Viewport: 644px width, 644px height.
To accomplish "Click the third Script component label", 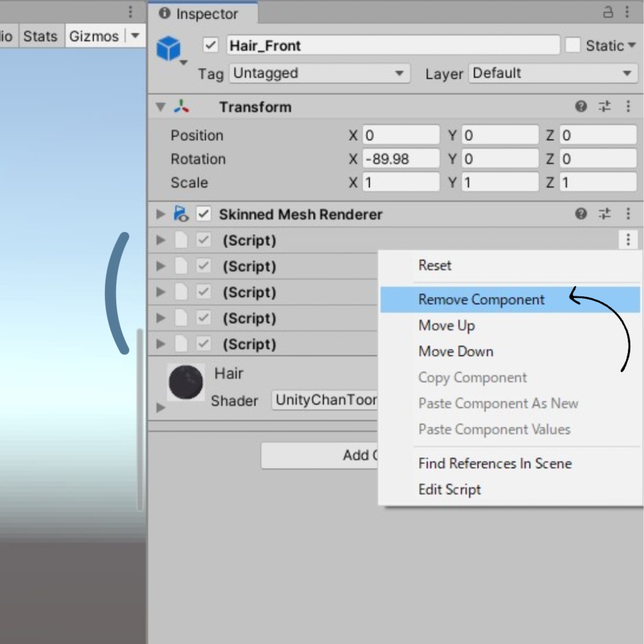I will [249, 292].
